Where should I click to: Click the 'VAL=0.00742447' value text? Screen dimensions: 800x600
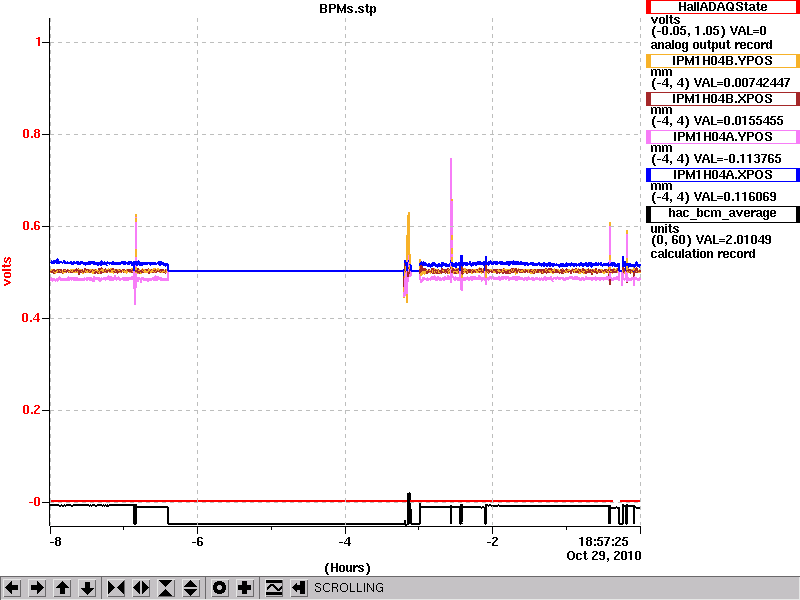click(x=742, y=83)
